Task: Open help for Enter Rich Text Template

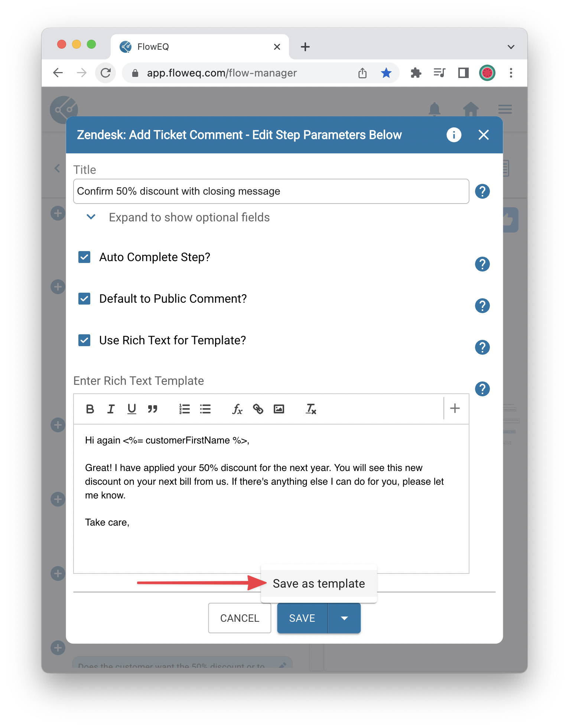Action: [482, 389]
